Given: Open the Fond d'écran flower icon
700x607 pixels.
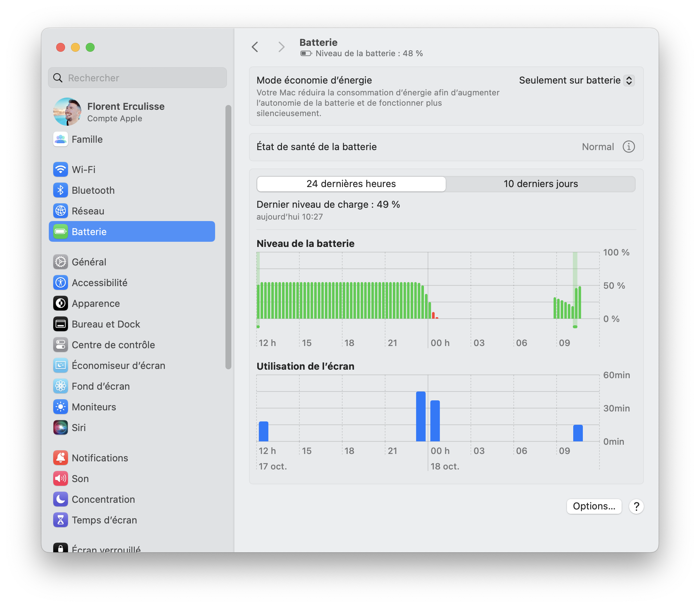Looking at the screenshot, I should click(x=61, y=386).
